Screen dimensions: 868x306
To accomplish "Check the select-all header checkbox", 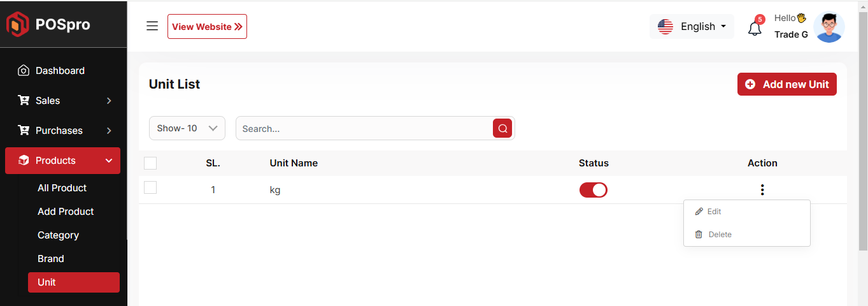I will point(150,163).
